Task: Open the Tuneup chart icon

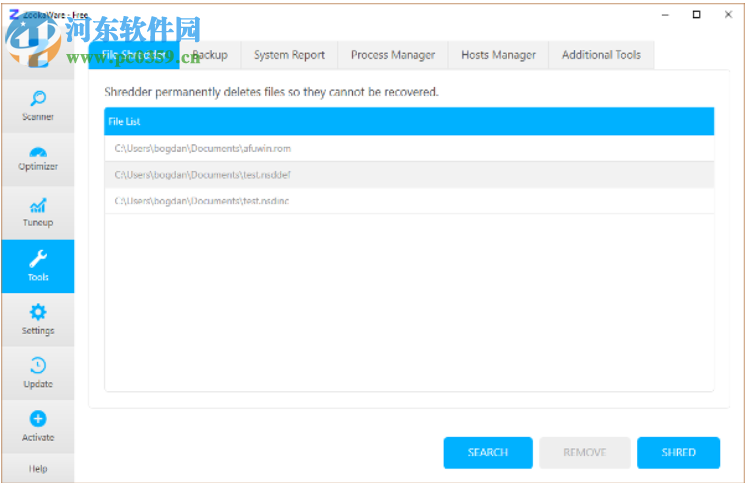Action: [x=38, y=205]
